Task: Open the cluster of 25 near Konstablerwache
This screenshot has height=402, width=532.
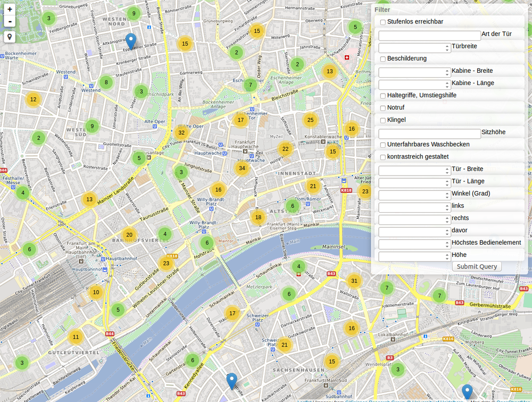Action: point(310,120)
